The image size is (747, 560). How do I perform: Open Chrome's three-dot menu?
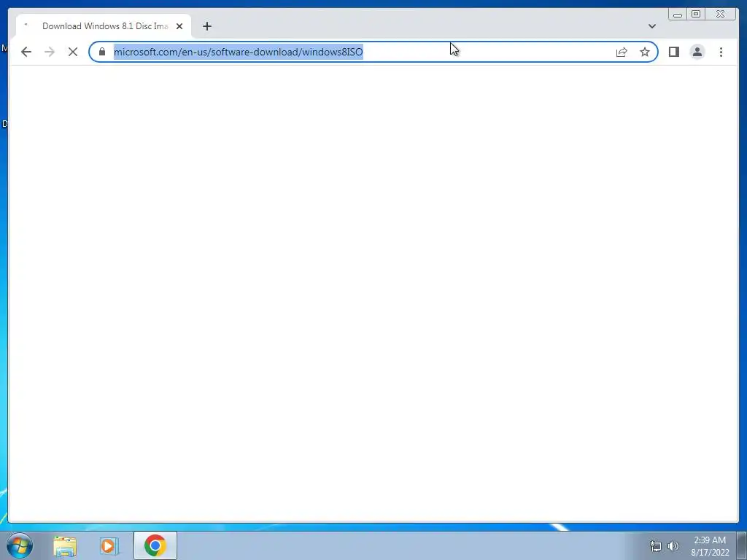click(721, 52)
